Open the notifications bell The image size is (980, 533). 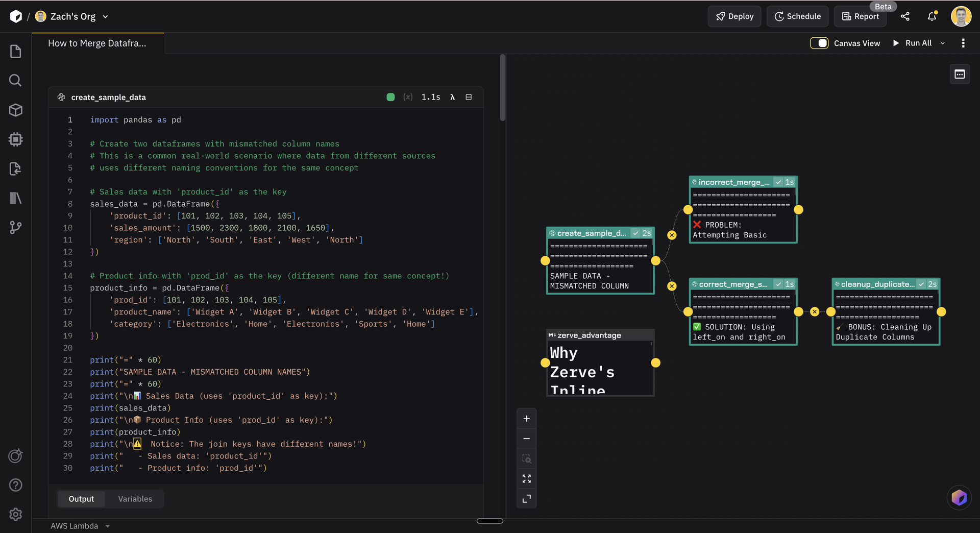(932, 16)
